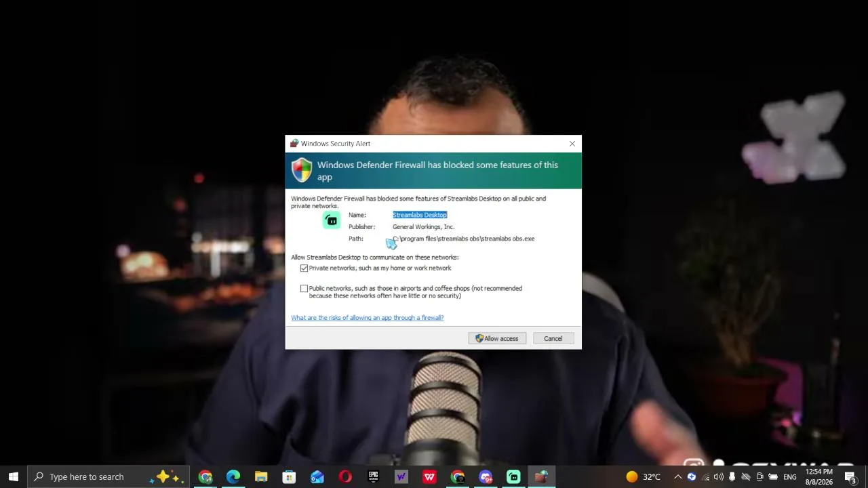Click the microphone tray icon

[x=732, y=476]
